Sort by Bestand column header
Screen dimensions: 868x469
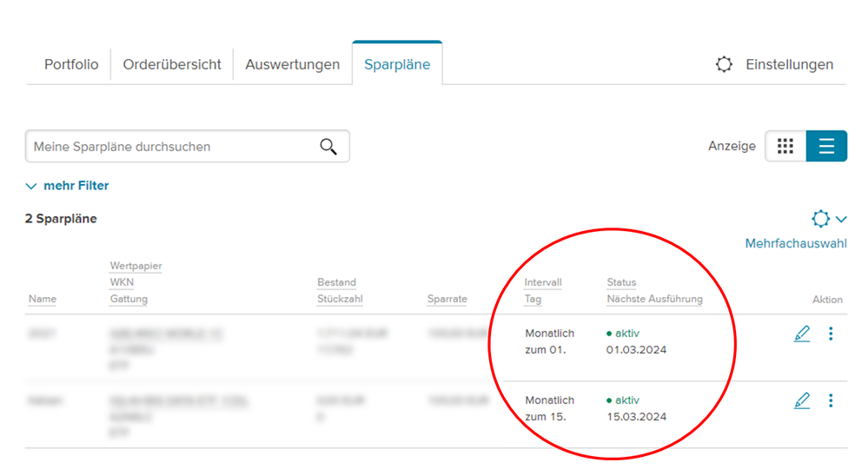(336, 282)
